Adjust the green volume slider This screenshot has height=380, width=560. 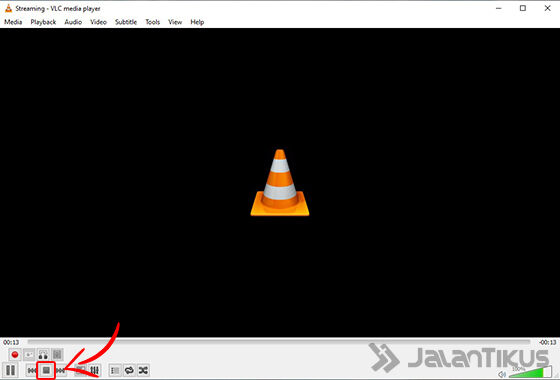point(530,372)
